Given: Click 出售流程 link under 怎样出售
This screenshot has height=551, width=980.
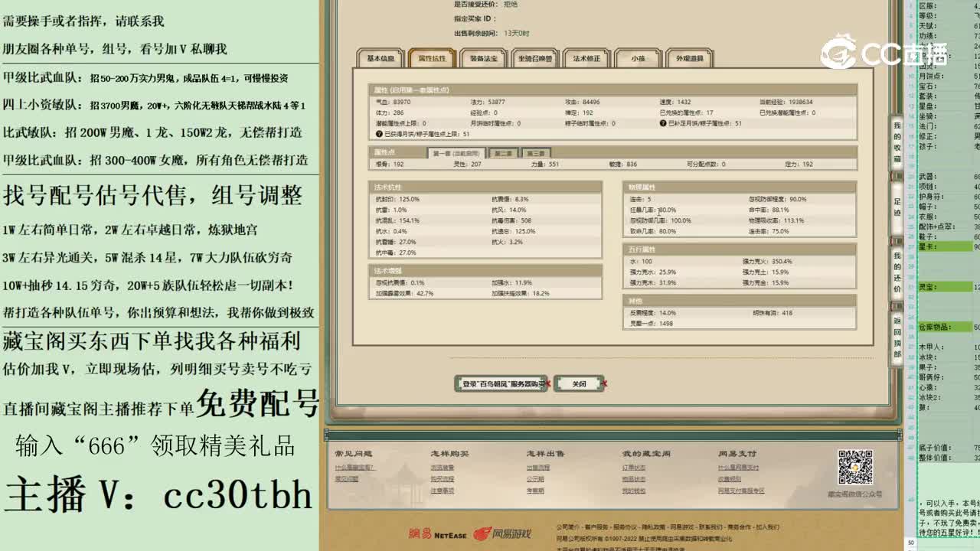Looking at the screenshot, I should 537,468.
